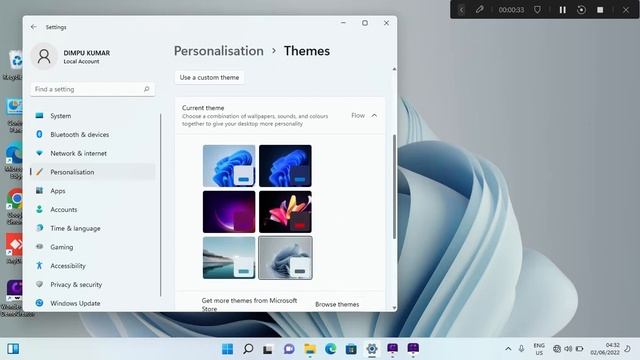The image size is (640, 360).
Task: Click the settings page vertical scrollbar
Action: coord(394,187)
